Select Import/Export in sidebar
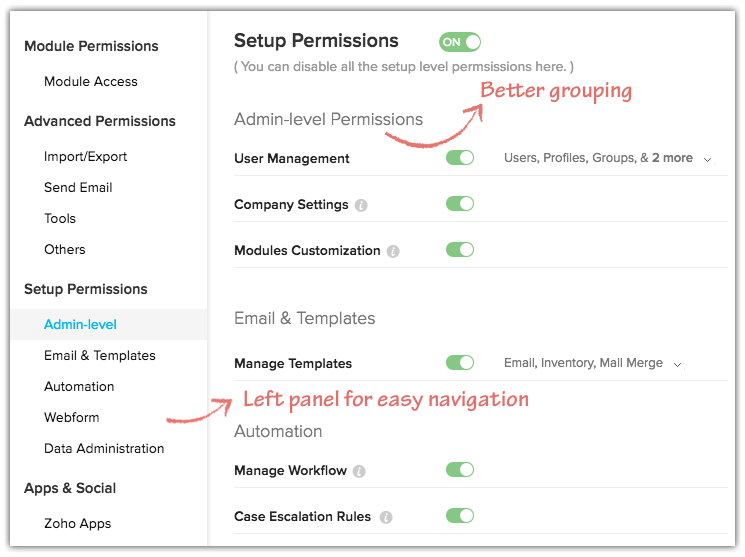Image resolution: width=745 pixels, height=557 pixels. [x=85, y=156]
